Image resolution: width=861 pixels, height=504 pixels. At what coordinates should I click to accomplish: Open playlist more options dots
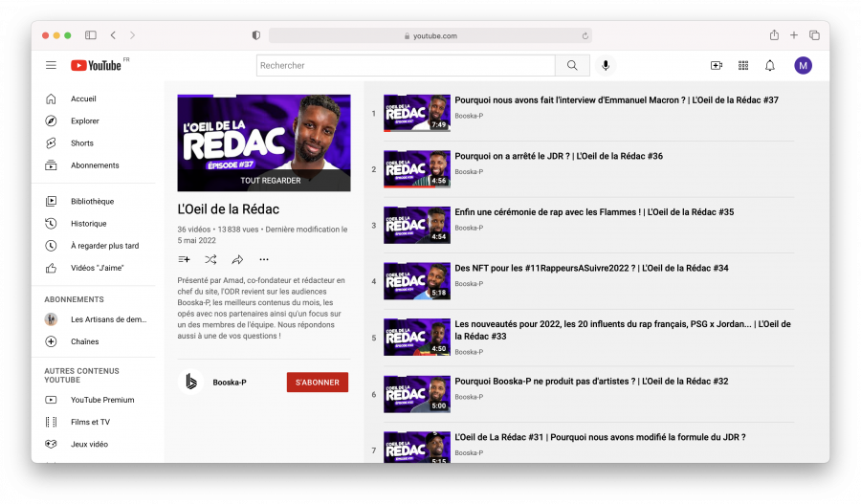click(x=264, y=259)
